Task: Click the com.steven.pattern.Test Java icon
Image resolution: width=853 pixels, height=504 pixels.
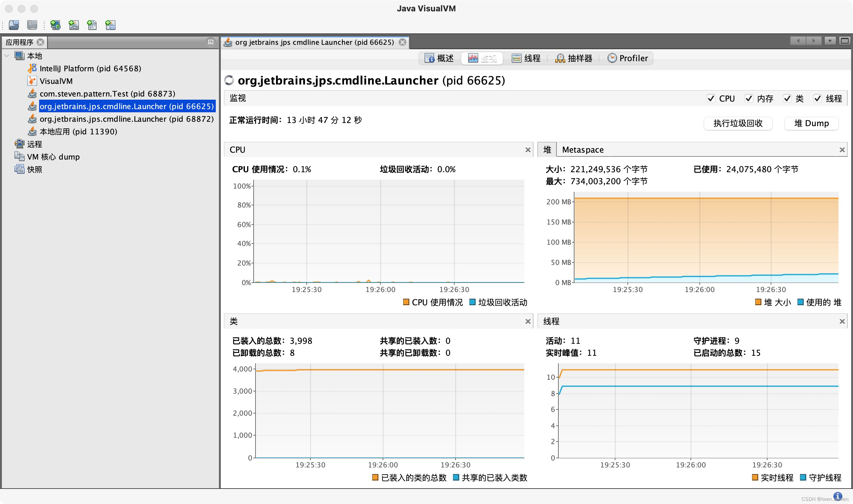Action: (x=32, y=93)
